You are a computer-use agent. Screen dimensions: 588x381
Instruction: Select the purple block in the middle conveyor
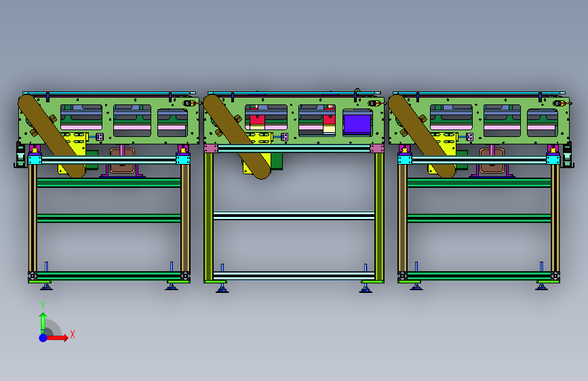coord(357,124)
